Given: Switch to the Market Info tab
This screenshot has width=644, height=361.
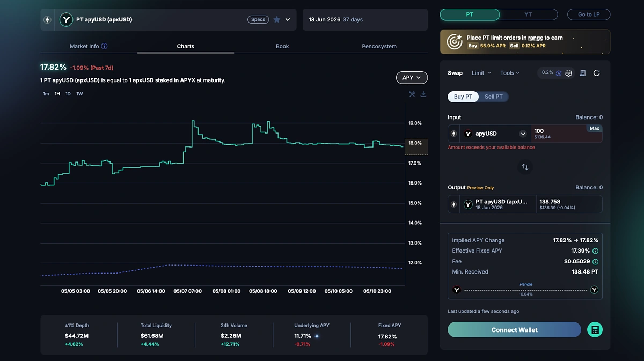Looking at the screenshot, I should [89, 46].
